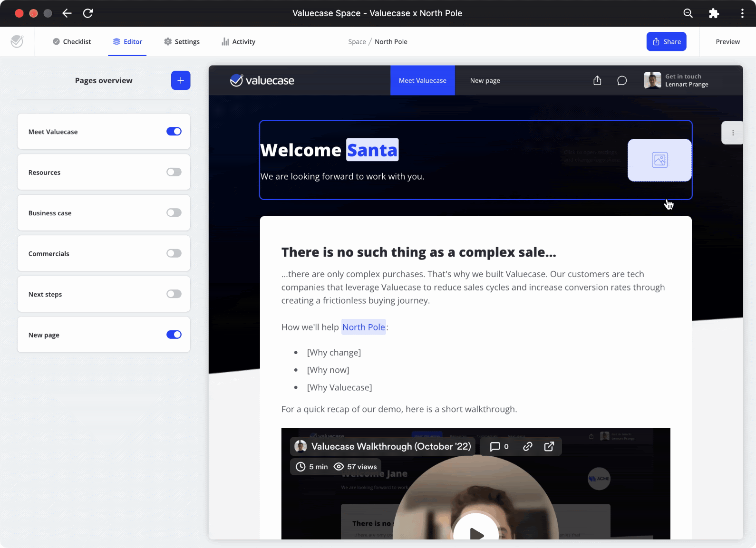This screenshot has width=756, height=548.
Task: Click the Valuecase logo in top-left corner
Action: click(17, 42)
